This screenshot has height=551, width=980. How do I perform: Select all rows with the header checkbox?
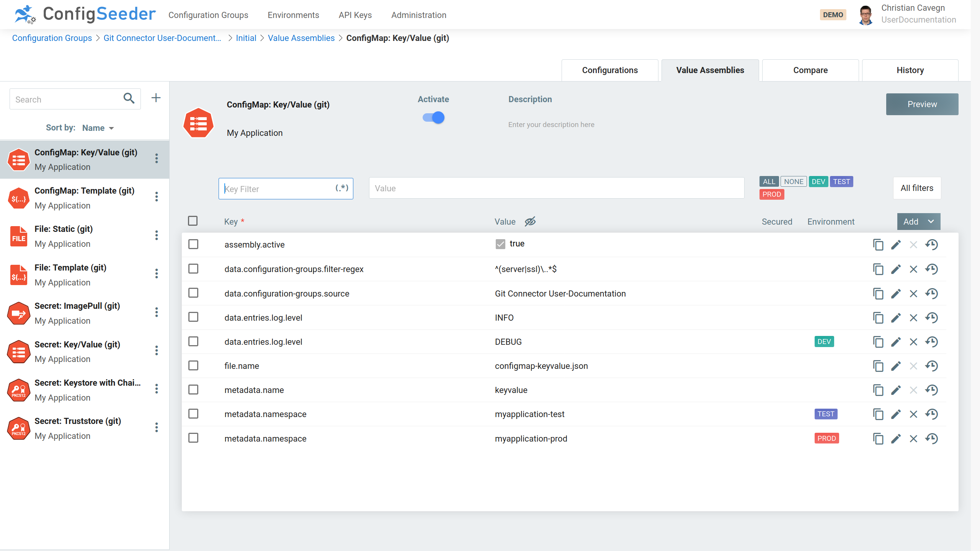(x=193, y=221)
